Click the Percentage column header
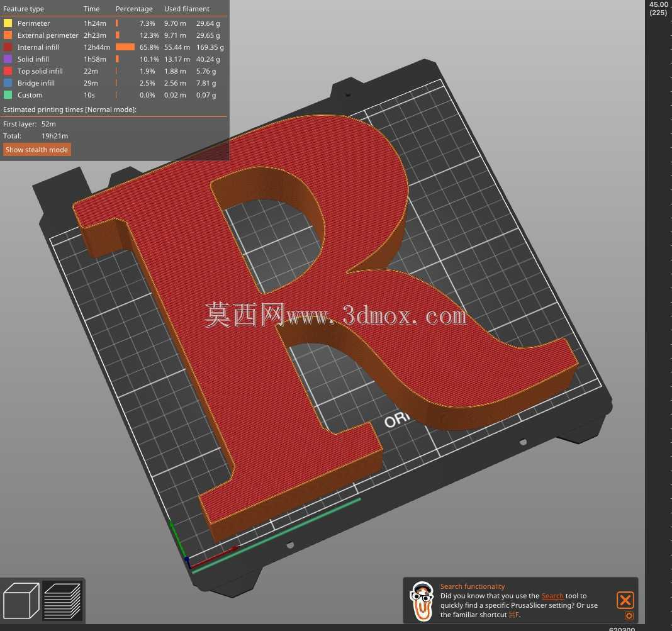The image size is (672, 631). tap(134, 9)
